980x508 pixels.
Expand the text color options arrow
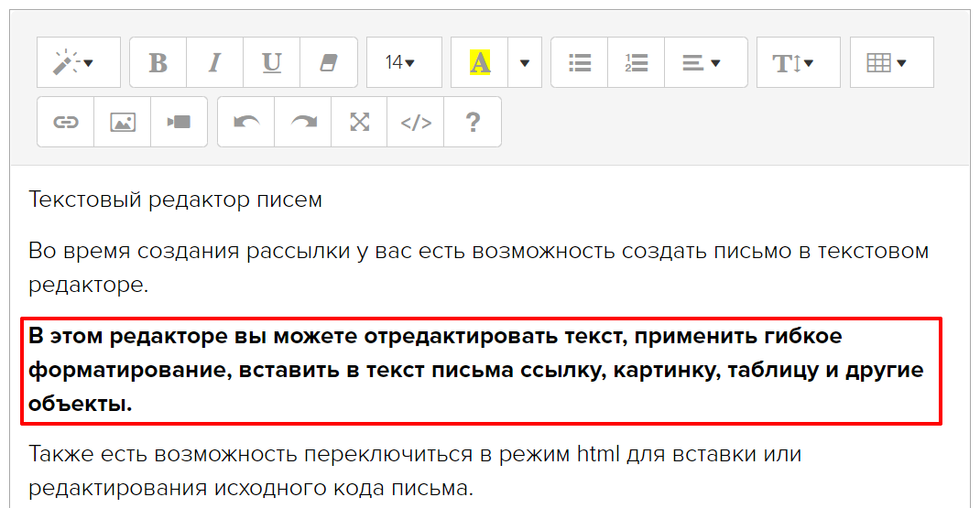click(525, 62)
